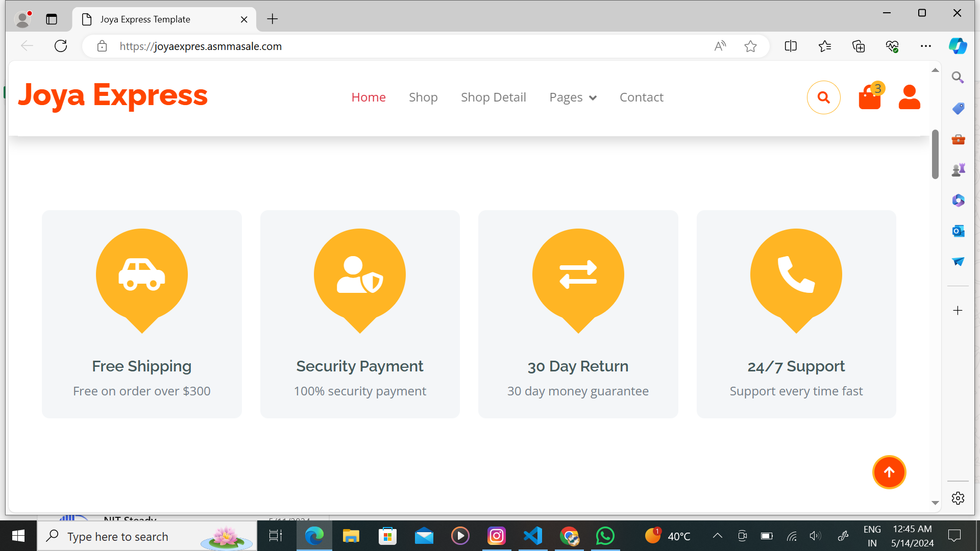Expand the Pages dropdown menu
This screenshot has height=551, width=980.
(573, 97)
